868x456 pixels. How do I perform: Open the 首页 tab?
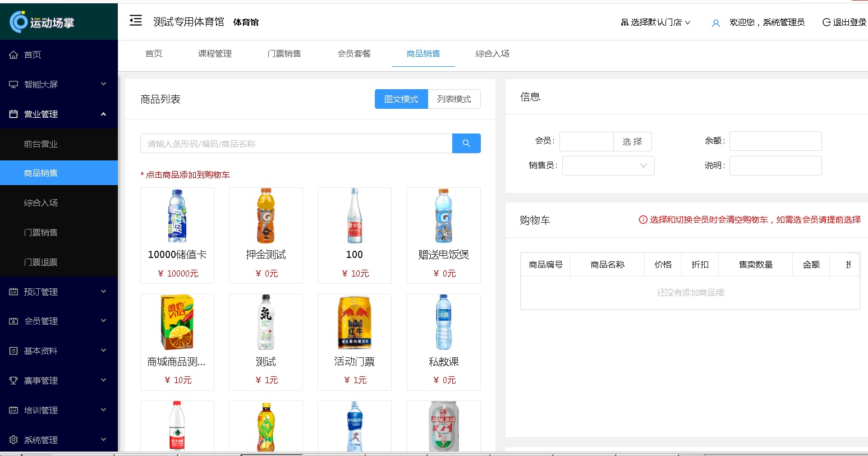(154, 54)
